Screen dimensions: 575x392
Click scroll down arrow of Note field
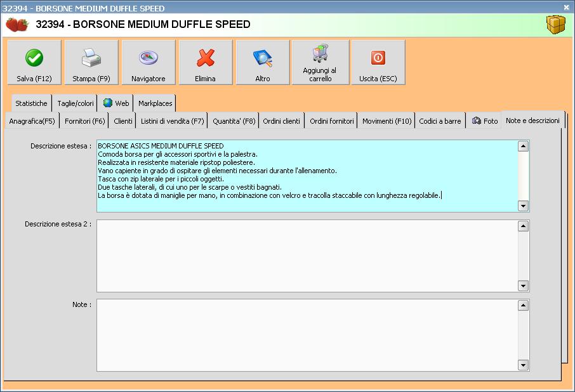pos(524,365)
